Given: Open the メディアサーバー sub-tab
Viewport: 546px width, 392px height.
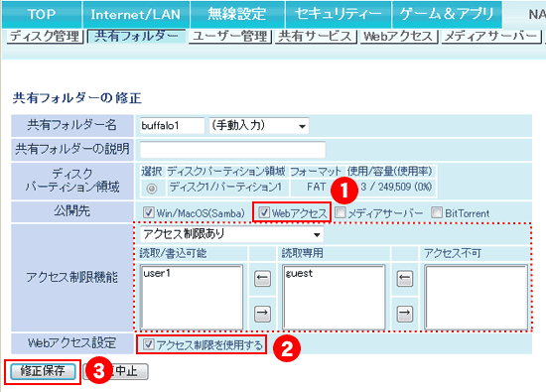Looking at the screenshot, I should pyautogui.click(x=491, y=36).
